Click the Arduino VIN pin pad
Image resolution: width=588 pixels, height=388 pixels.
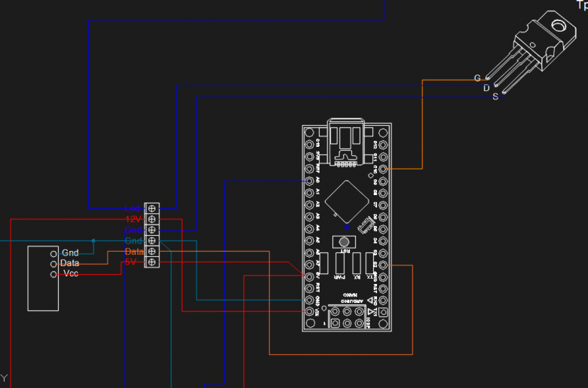point(308,311)
